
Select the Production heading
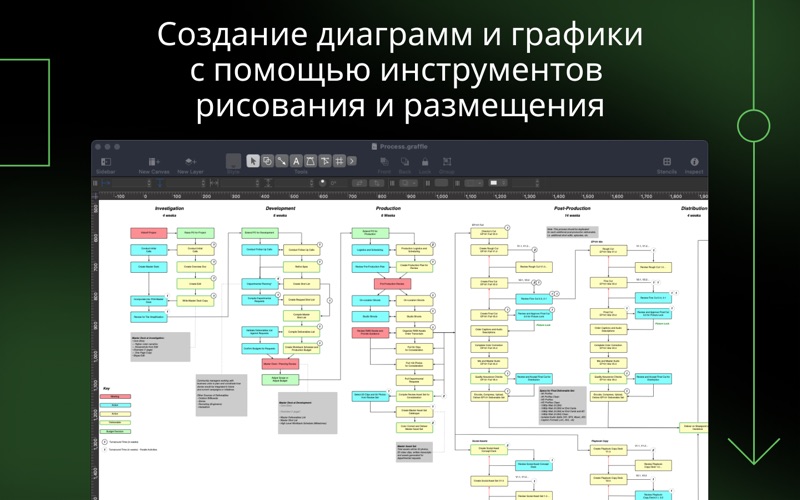point(388,208)
